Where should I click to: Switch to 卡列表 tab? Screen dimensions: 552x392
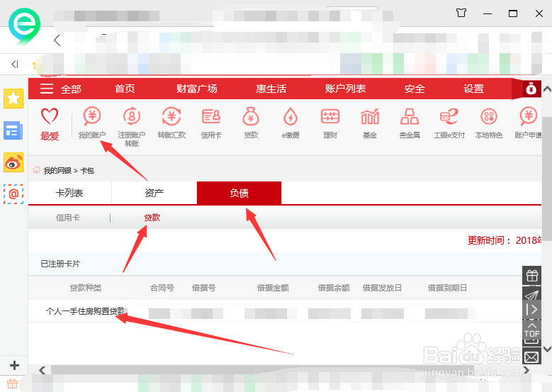[x=69, y=193]
